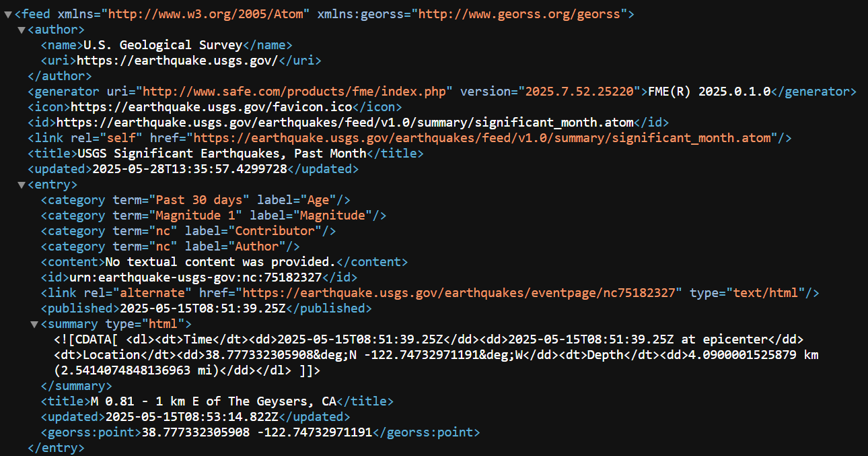Click the USGS Significant Earthquakes title text
Viewport: 868px width, 456px height.
222,154
